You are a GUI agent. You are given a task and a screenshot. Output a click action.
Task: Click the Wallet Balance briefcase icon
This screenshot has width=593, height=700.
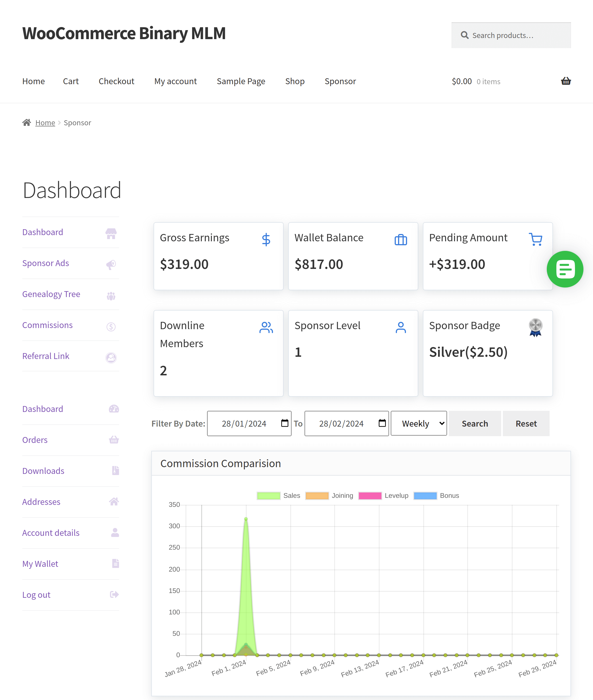pyautogui.click(x=401, y=240)
